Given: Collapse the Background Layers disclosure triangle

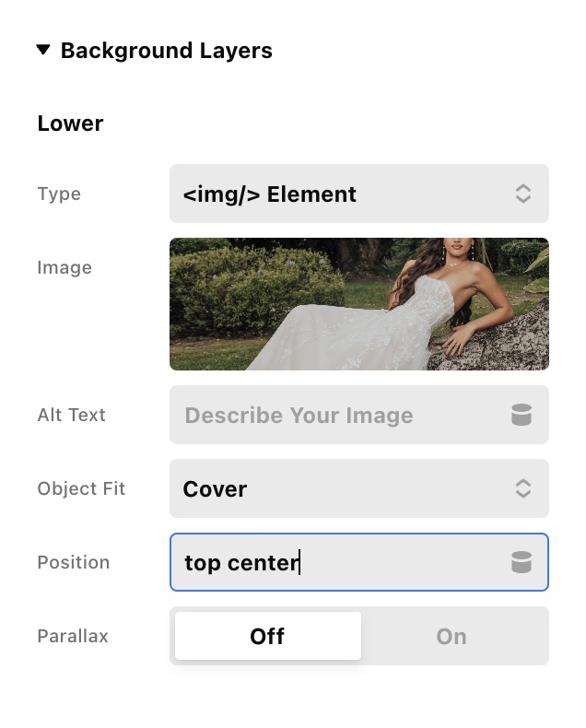Looking at the screenshot, I should click(43, 50).
